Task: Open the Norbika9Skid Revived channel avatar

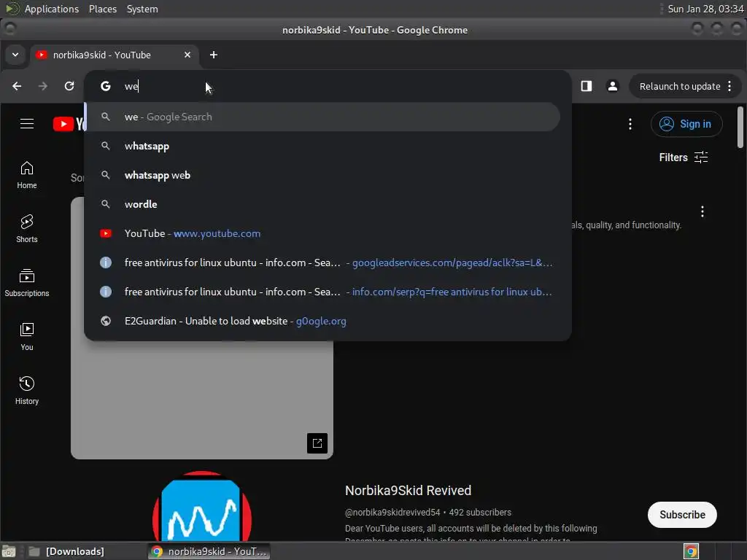Action: click(x=202, y=506)
